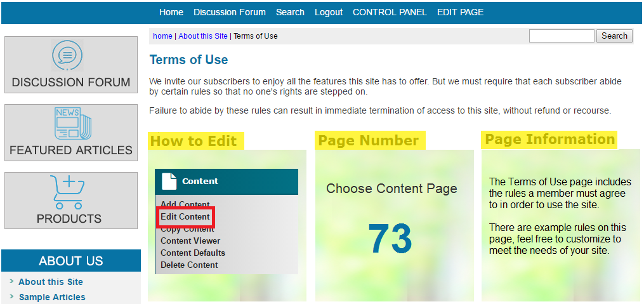Open CONTROL PANEL in the top navigation bar

tap(390, 12)
